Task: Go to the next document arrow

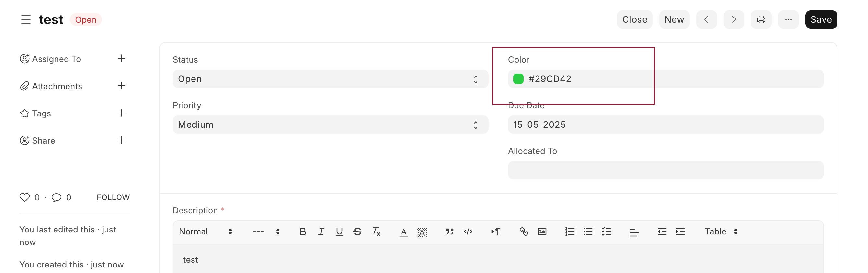Action: pos(734,19)
